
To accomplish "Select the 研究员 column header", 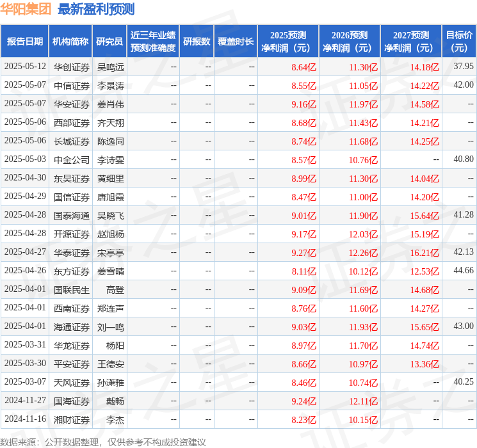I will click(109, 42).
